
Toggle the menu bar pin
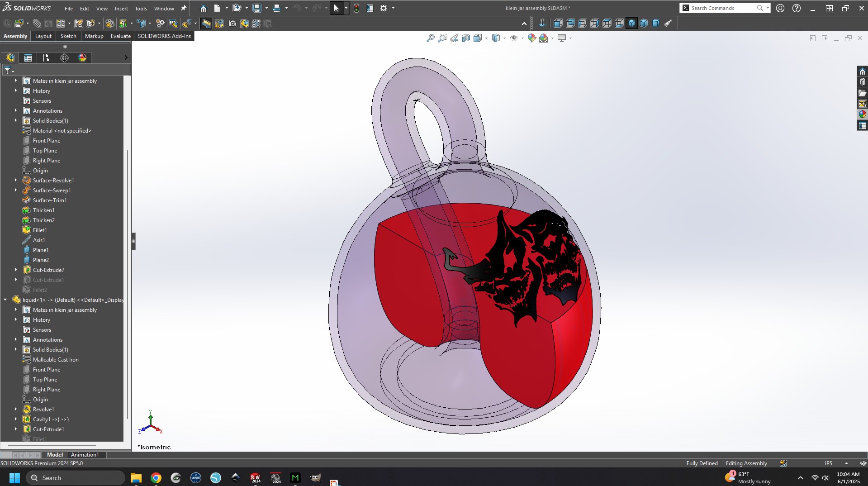[183, 8]
